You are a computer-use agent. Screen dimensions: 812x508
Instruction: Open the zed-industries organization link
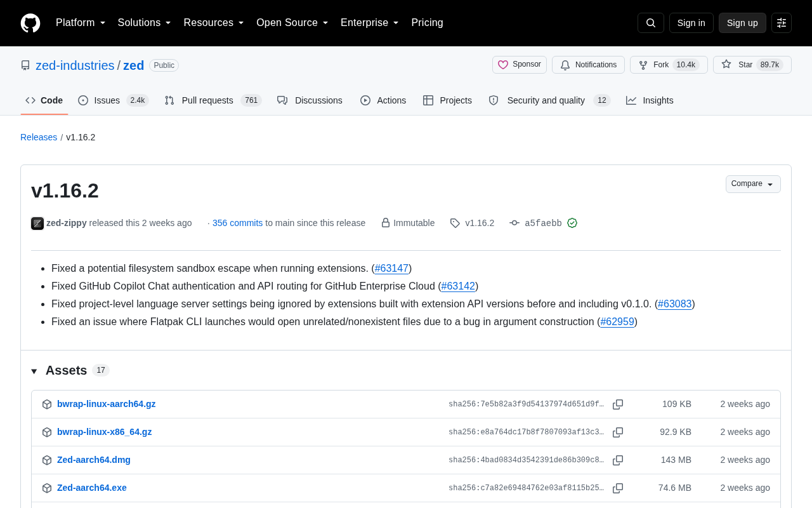point(75,65)
